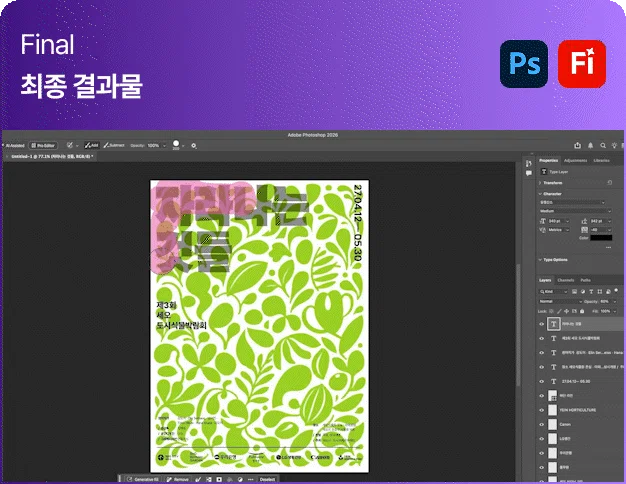Click the more options ellipsis in contextual taskbar
The image size is (626, 484).
250,479
